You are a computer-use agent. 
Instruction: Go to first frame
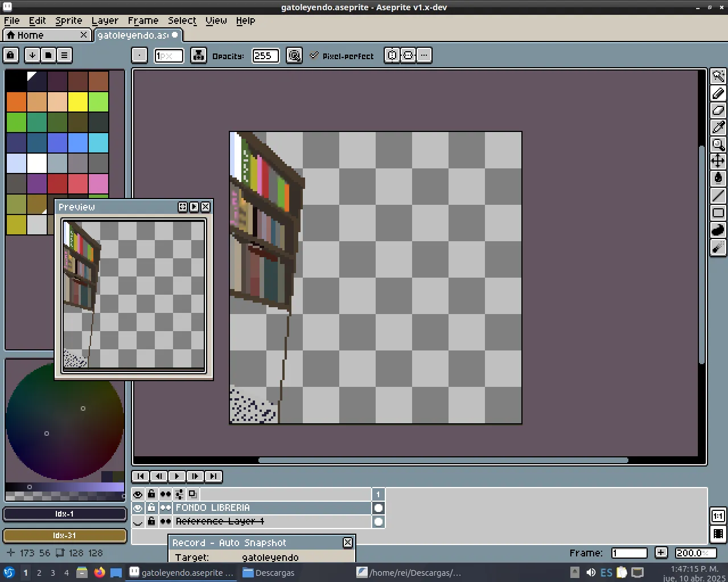pos(141,476)
